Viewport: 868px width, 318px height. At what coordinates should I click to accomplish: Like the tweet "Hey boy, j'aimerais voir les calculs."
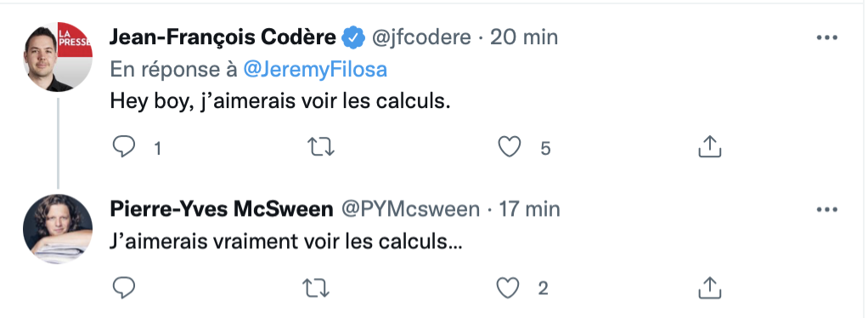(510, 147)
